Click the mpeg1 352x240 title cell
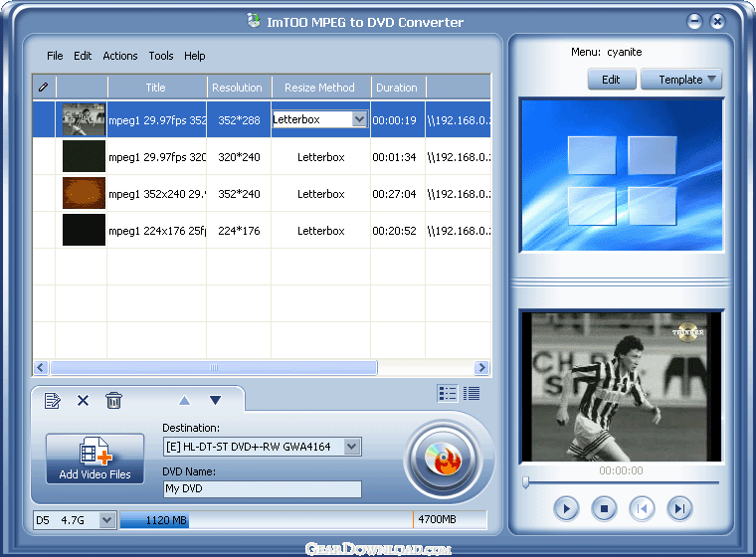Viewport: 756px width, 557px height. [157, 194]
